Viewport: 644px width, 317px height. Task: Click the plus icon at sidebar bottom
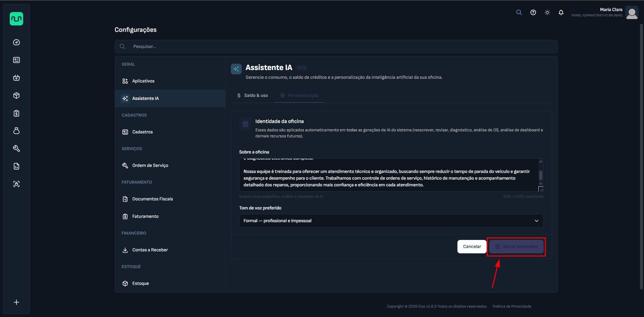click(x=16, y=302)
